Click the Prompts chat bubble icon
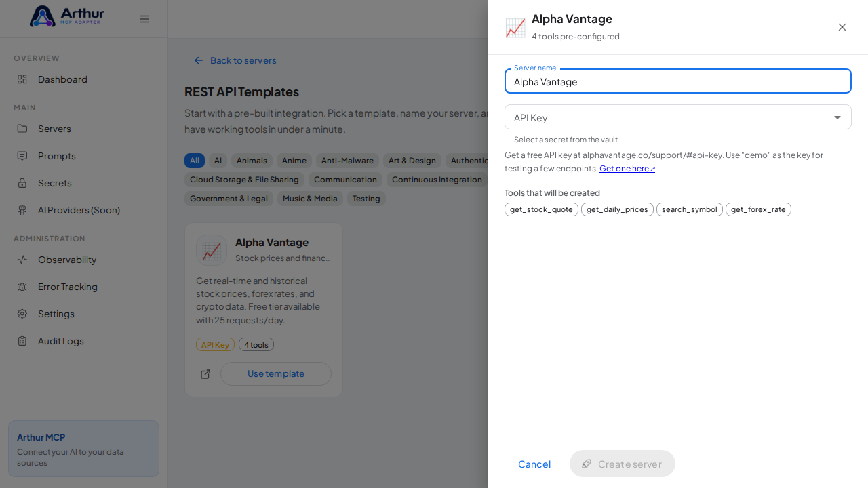868x488 pixels. click(x=22, y=156)
